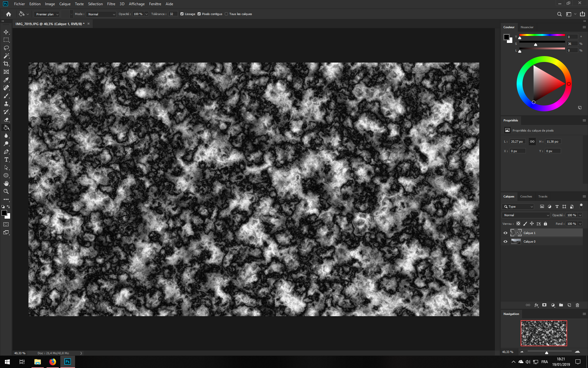The width and height of the screenshot is (588, 368).
Task: Hide the Calque 1 layer
Action: coord(505,233)
